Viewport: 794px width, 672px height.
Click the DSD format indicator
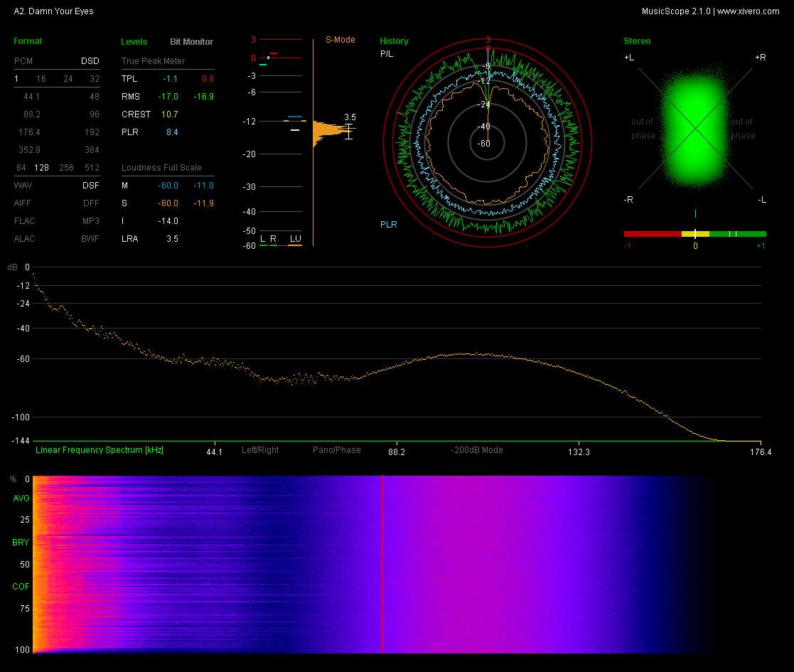90,61
